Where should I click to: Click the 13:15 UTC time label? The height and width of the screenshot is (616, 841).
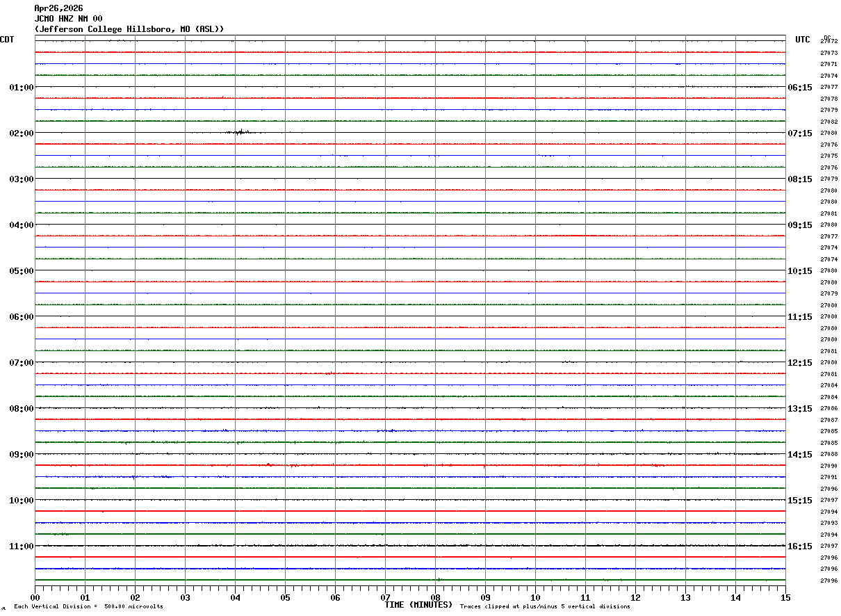[x=800, y=409]
